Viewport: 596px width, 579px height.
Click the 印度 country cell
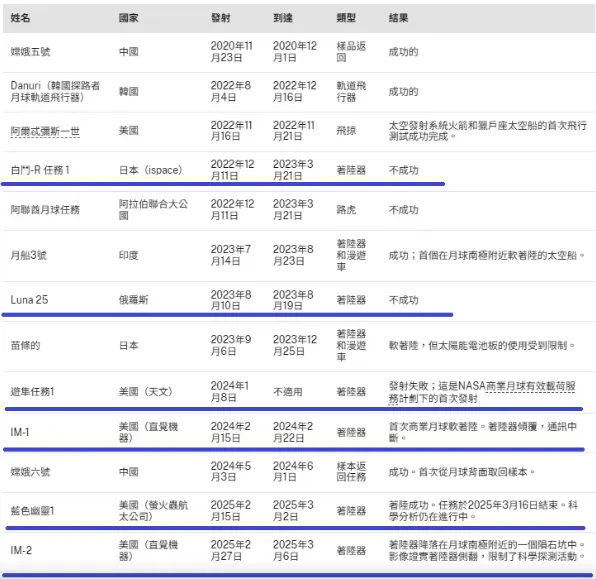coord(128,255)
